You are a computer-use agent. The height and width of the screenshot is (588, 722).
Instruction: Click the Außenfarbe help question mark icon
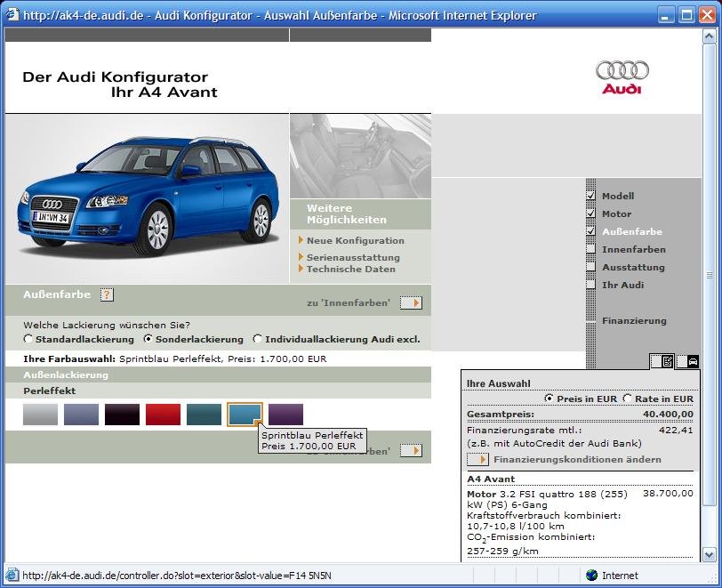(x=107, y=295)
